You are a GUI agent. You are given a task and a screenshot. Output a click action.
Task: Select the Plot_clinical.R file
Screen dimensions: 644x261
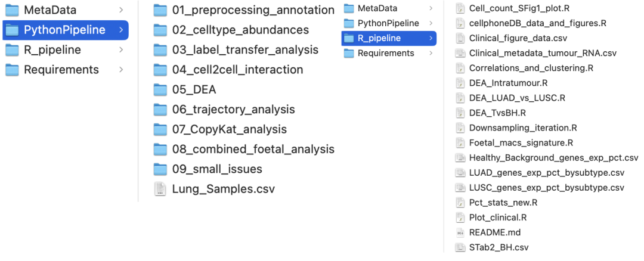498,218
